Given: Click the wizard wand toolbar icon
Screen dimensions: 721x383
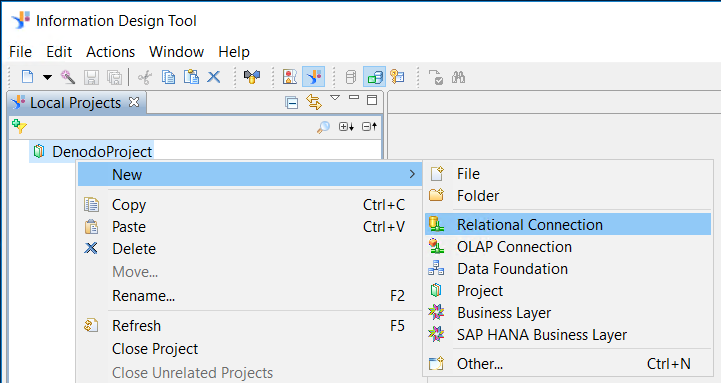Looking at the screenshot, I should point(68,77).
